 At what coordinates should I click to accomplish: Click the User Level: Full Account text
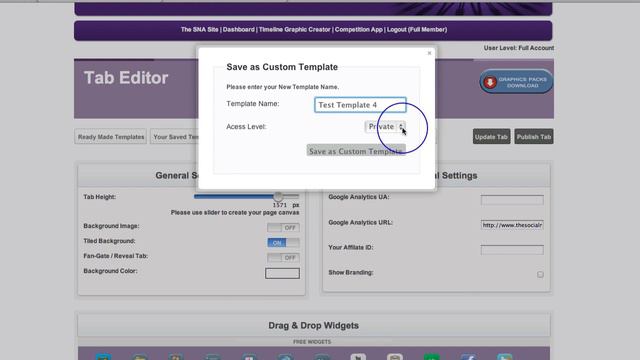(519, 48)
